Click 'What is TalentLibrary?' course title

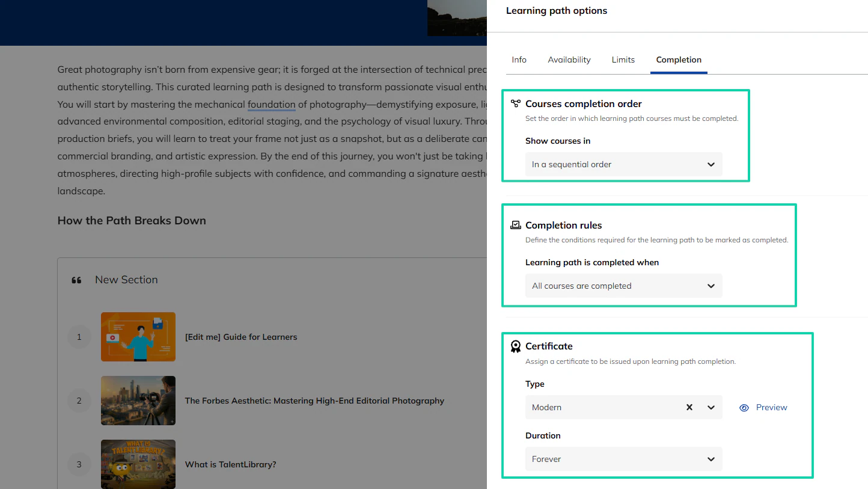tap(231, 464)
